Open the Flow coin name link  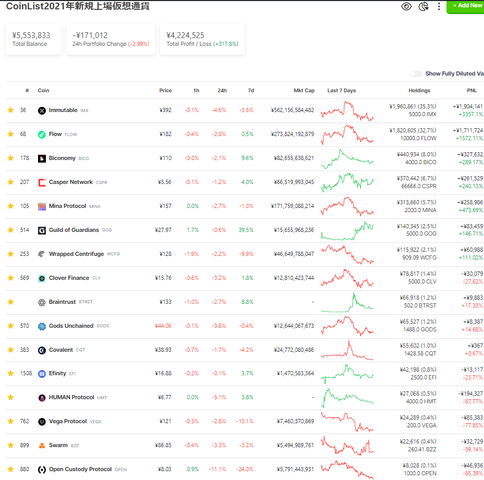click(x=55, y=134)
